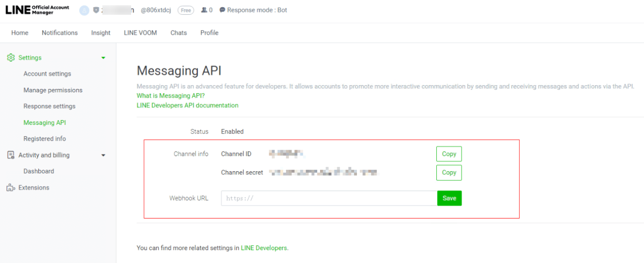The height and width of the screenshot is (263, 644).
Task: Click the Response mode chat bubble icon
Action: (x=222, y=10)
